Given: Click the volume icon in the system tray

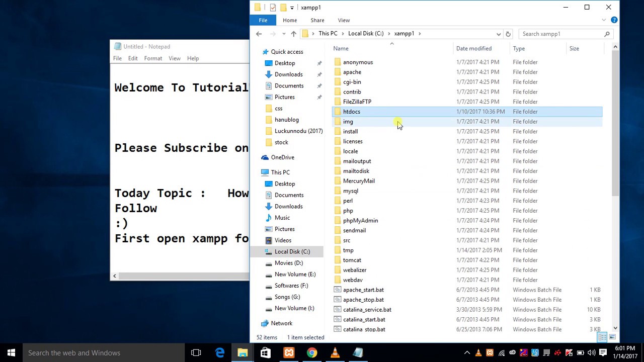Looking at the screenshot, I should click(x=592, y=353).
